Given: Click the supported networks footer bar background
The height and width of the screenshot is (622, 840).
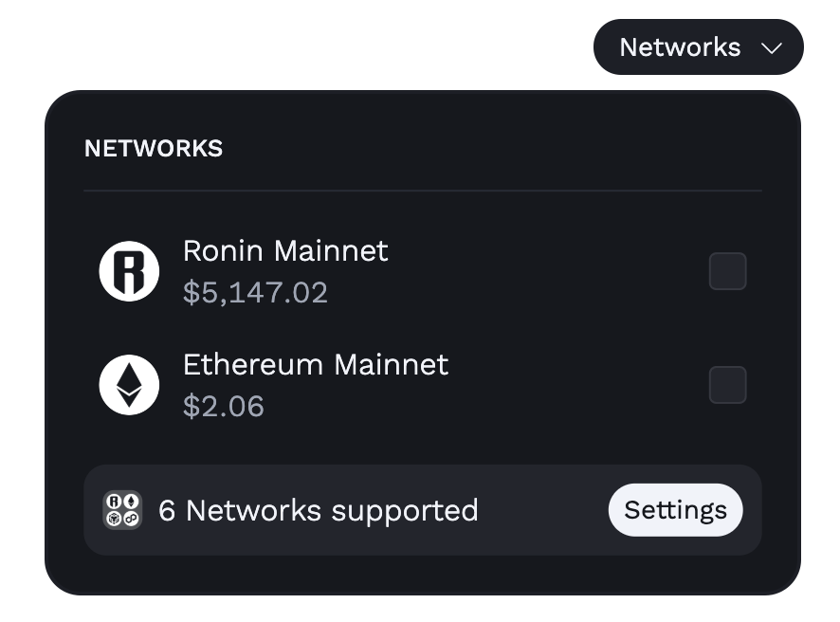Looking at the screenshot, I should coord(541,510).
